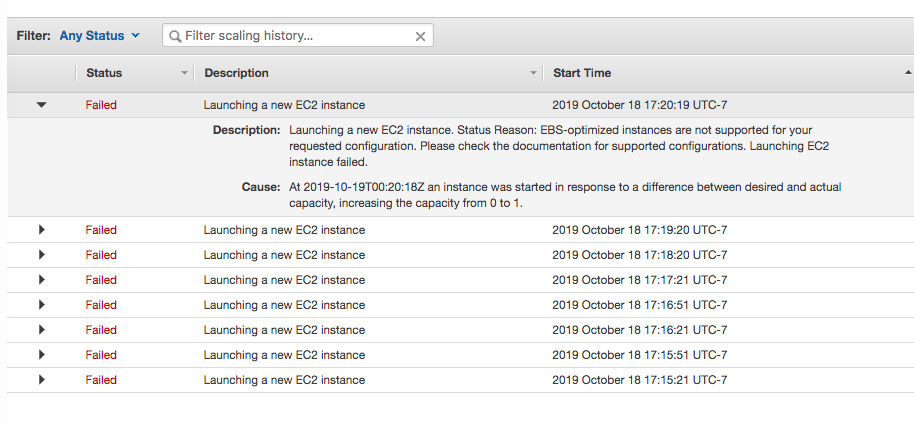Expand the 17:19:20 failed activity row
This screenshot has height=424, width=914.
41,230
